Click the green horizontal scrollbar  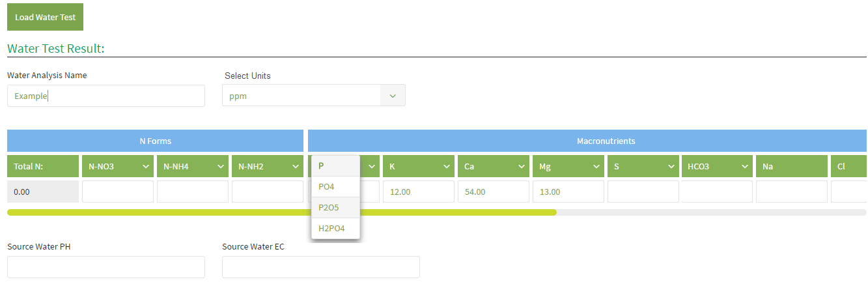click(x=282, y=212)
